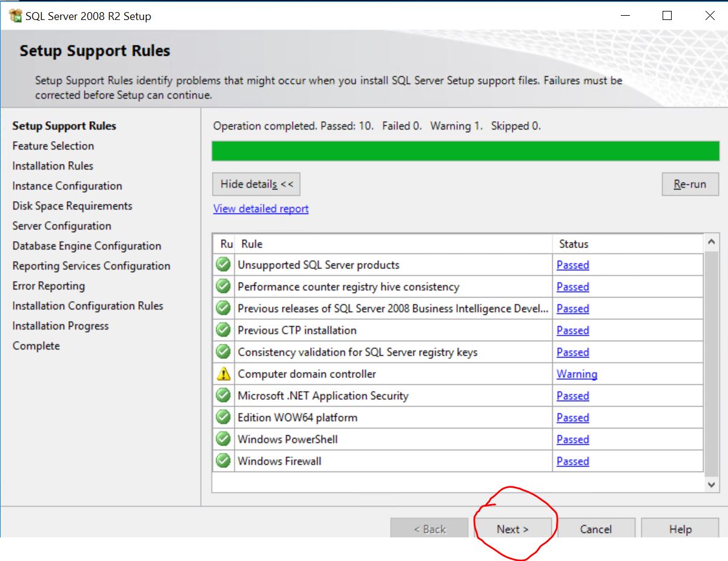Screen dimensions: 728x561
Task: Click yellow warning icon for Computer domain controller
Action: [x=223, y=374]
